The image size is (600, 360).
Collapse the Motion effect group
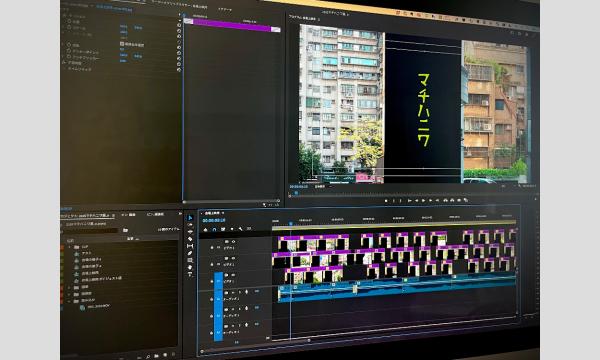[64, 16]
